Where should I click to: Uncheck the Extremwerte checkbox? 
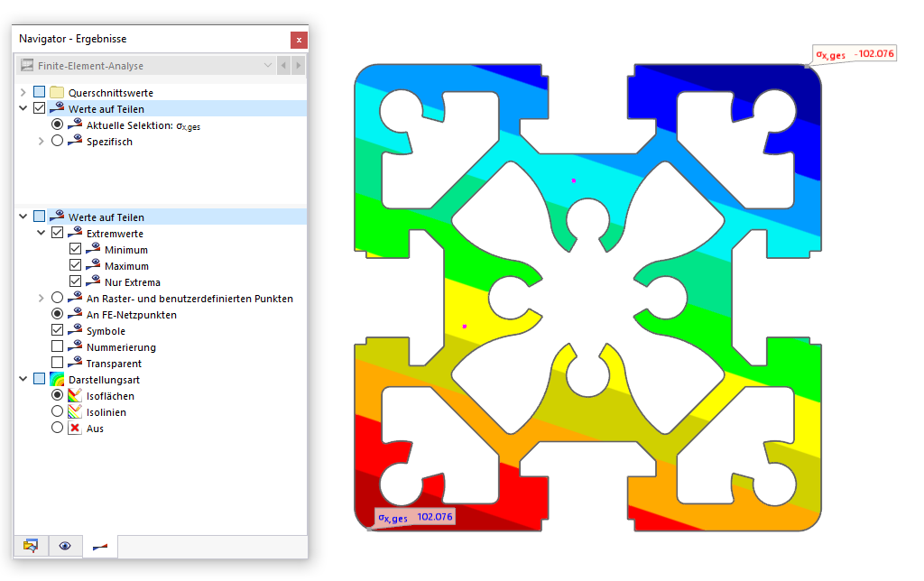(57, 233)
